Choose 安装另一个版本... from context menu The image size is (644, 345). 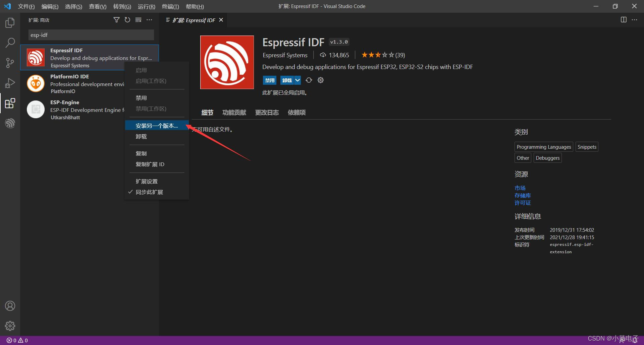click(157, 126)
